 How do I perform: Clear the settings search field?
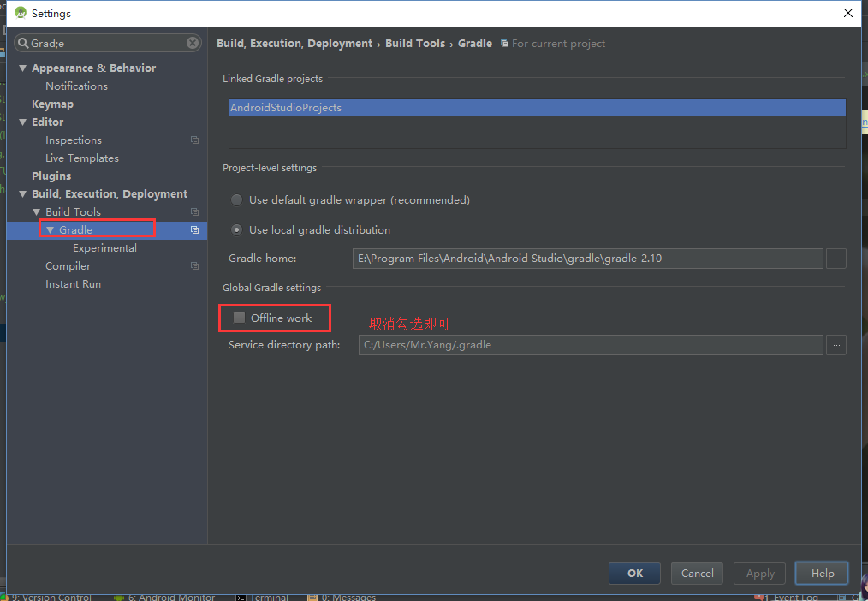[193, 43]
